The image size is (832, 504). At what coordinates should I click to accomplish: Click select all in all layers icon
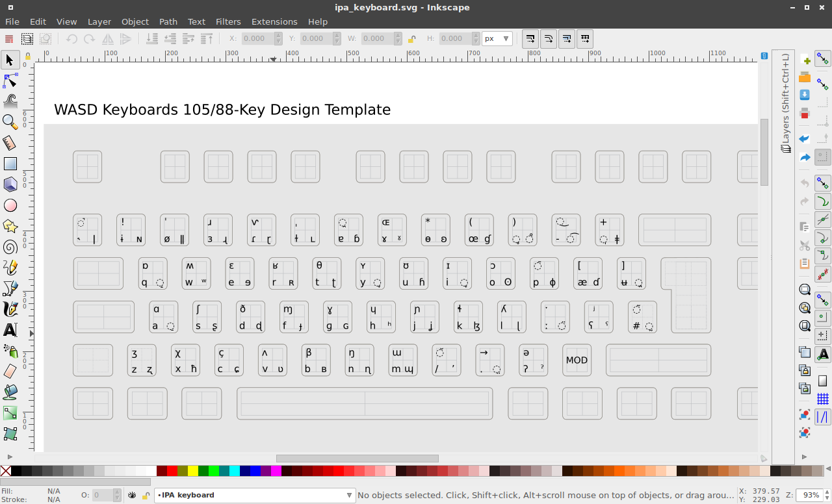point(27,39)
